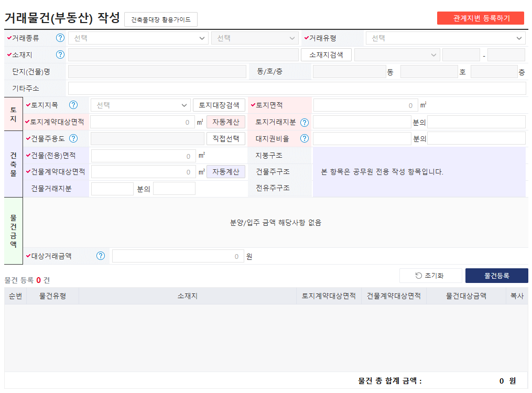Click the 대지권비율 help icon
Image resolution: width=532 pixels, height=393 pixels.
[x=304, y=138]
